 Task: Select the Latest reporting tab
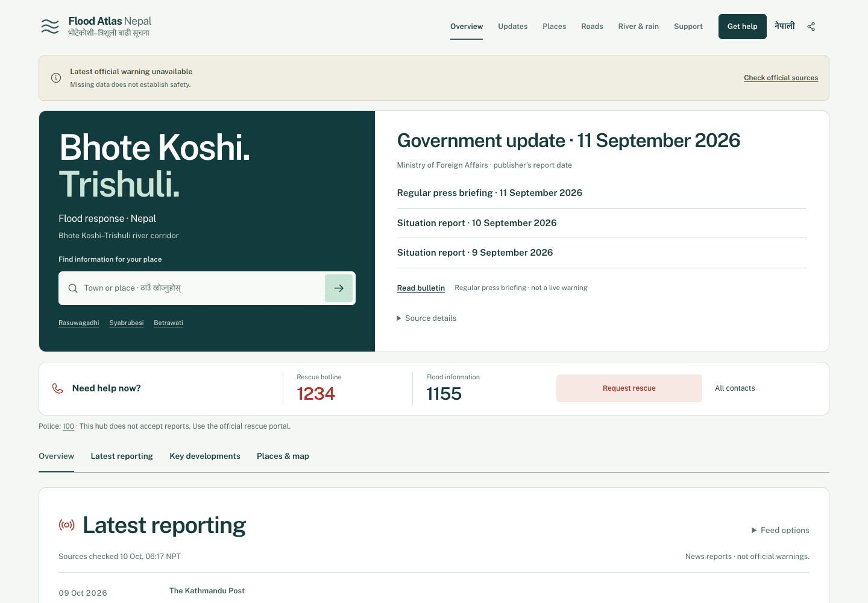(122, 456)
